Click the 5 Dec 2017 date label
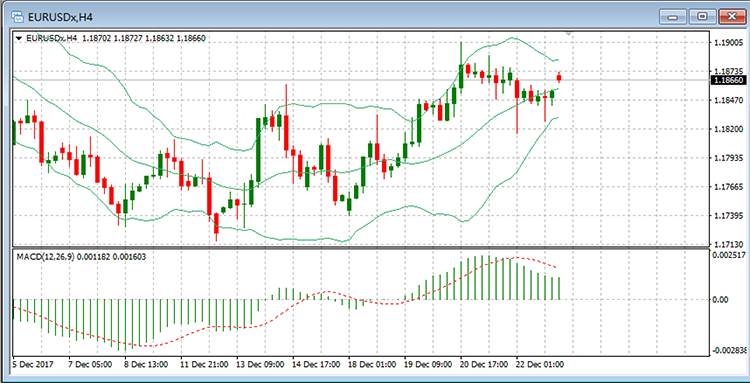750x383 pixels. tap(33, 364)
